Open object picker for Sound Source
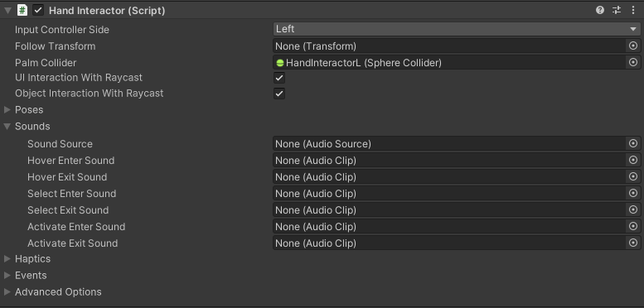 pos(633,143)
